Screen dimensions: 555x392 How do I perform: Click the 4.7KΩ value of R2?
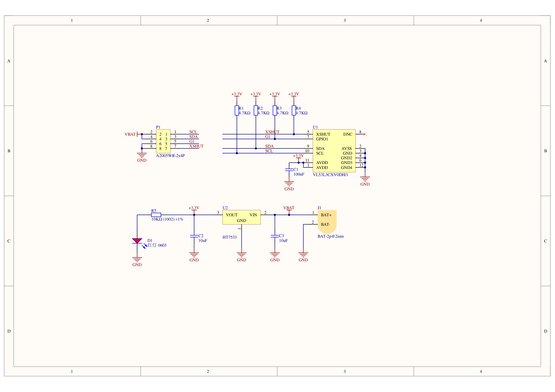click(263, 113)
